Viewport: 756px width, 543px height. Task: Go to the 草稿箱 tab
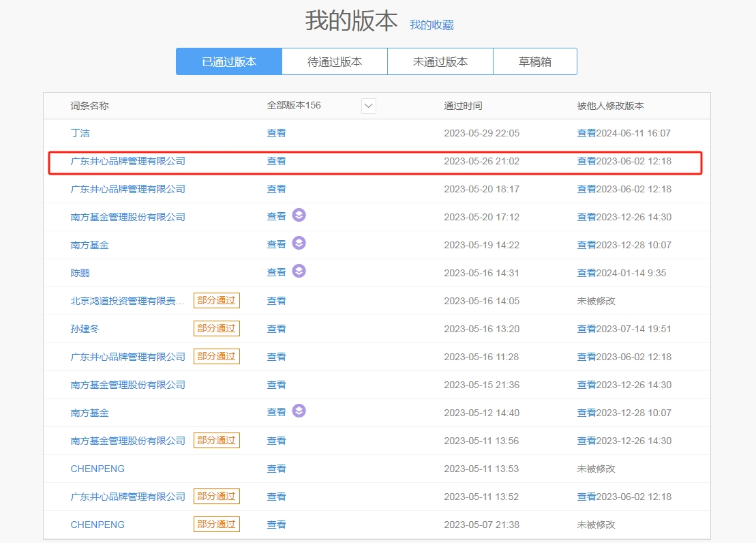[x=535, y=61]
